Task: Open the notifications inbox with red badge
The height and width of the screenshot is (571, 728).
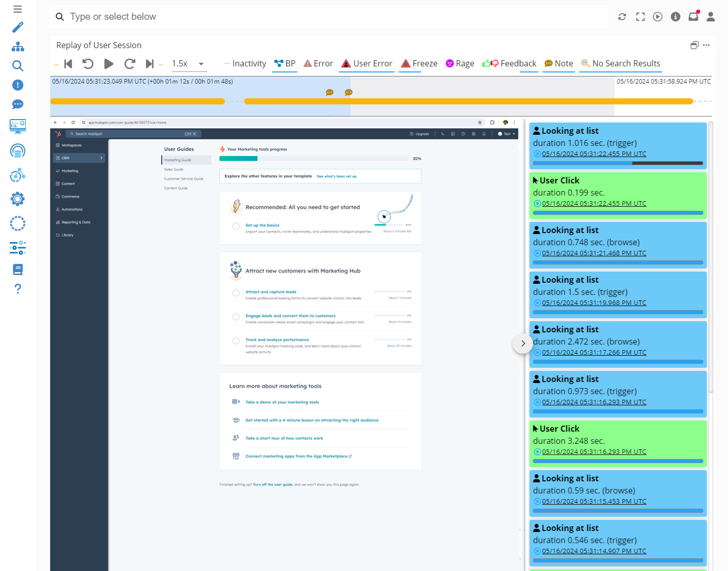Action: pyautogui.click(x=693, y=16)
